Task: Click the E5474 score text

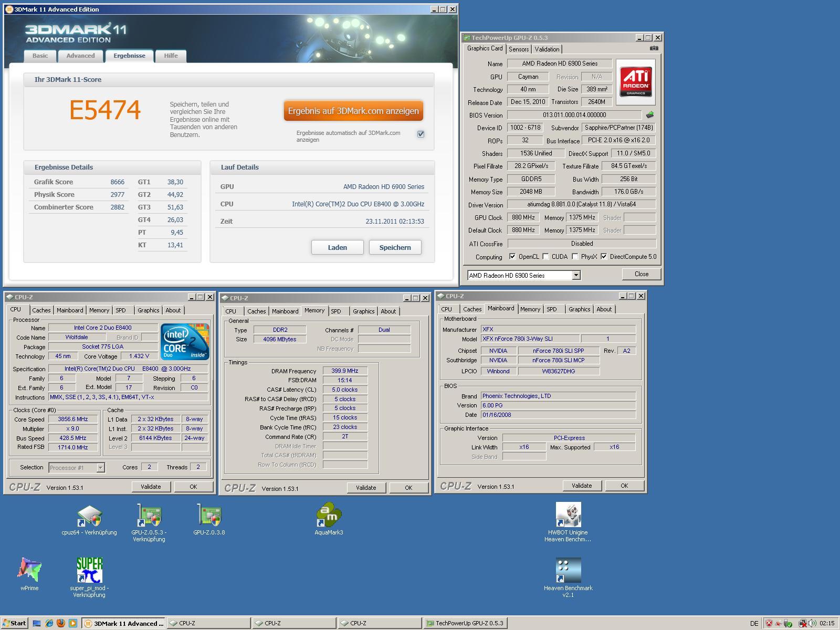Action: pos(105,110)
